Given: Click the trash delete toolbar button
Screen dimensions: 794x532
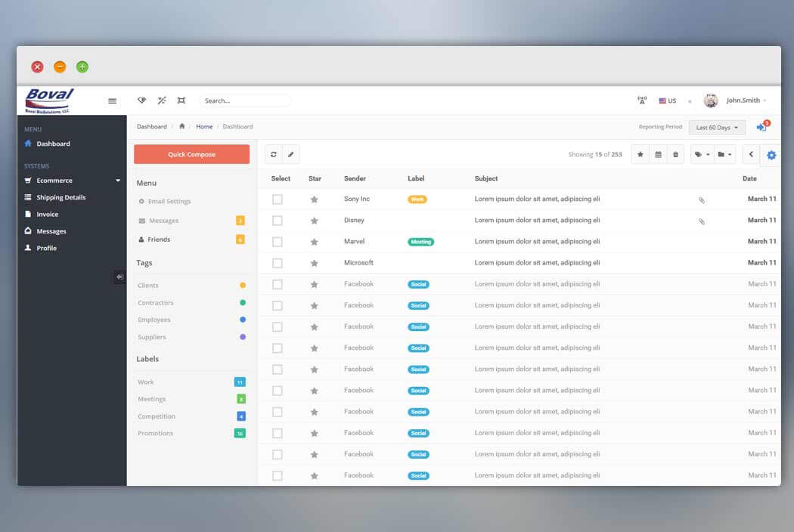Looking at the screenshot, I should click(x=675, y=154).
